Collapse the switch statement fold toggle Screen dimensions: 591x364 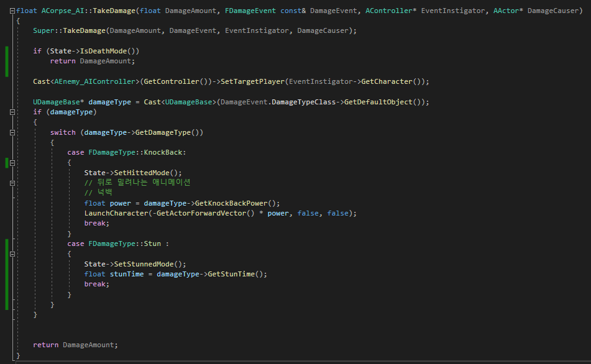click(12, 132)
